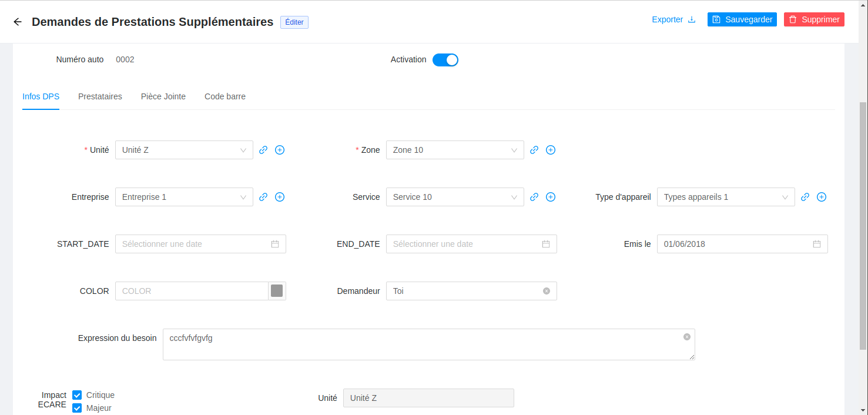Image resolution: width=868 pixels, height=415 pixels.
Task: Click the back arrow icon
Action: pos(18,22)
